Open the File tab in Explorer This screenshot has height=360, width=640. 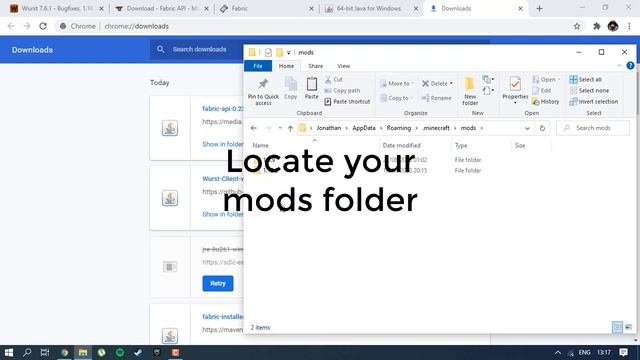tap(258, 66)
